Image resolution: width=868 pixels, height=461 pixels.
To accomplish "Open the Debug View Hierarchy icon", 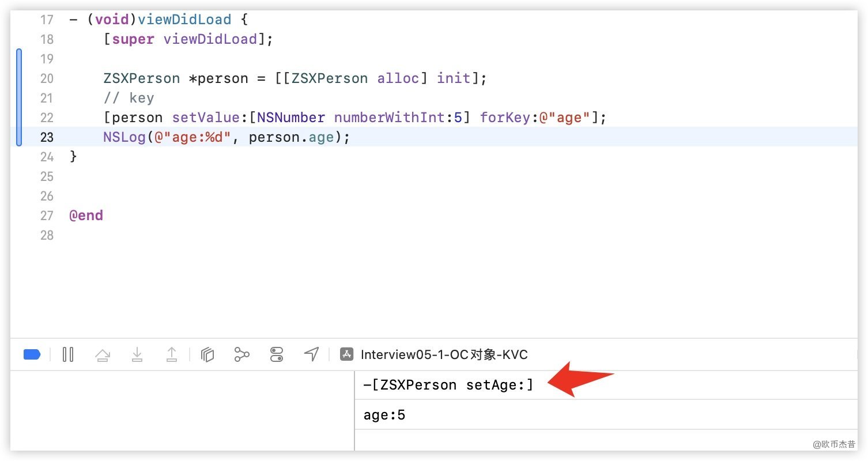I will pyautogui.click(x=207, y=354).
